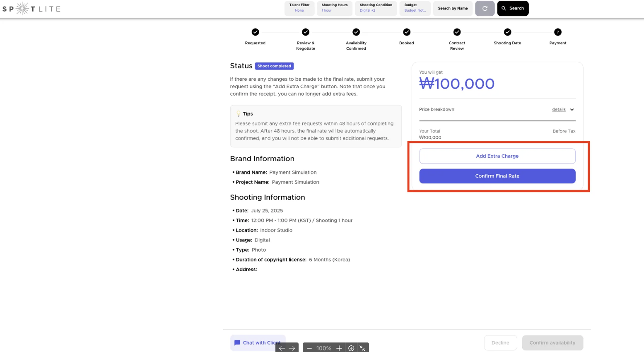
Task: Click the gray refresh filters icon button
Action: click(485, 8)
